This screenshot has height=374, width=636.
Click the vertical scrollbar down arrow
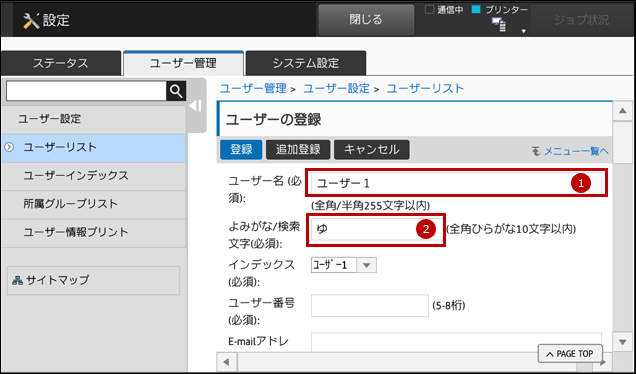(x=623, y=342)
